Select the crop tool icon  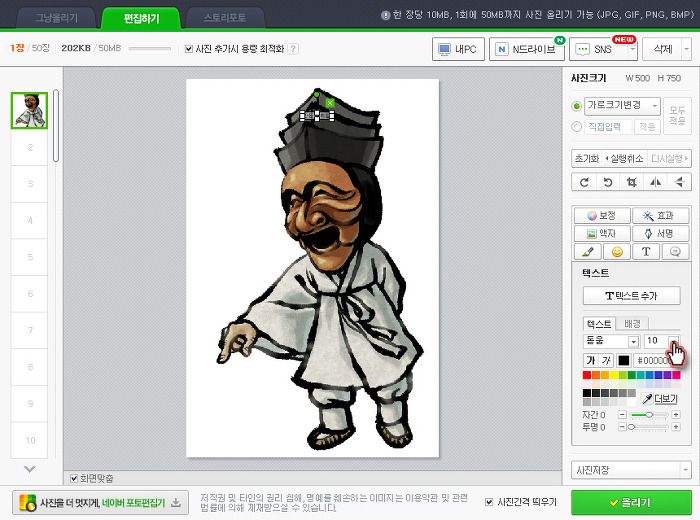(631, 182)
